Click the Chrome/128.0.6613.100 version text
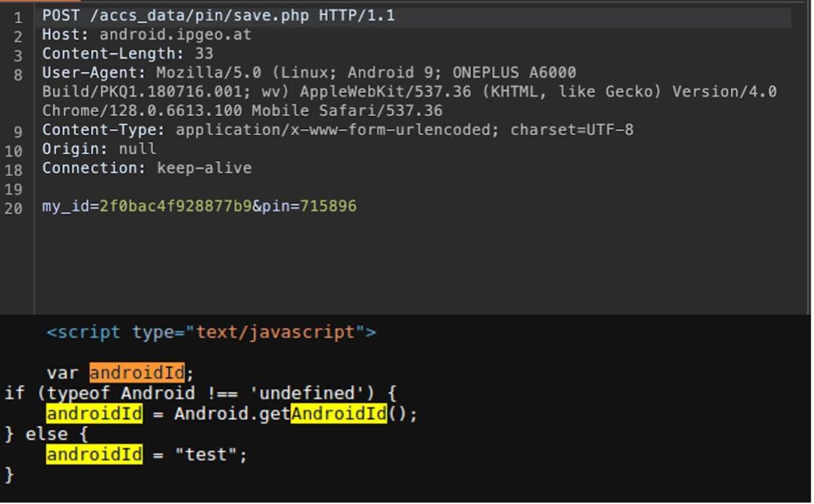814x504 pixels. pos(142,111)
